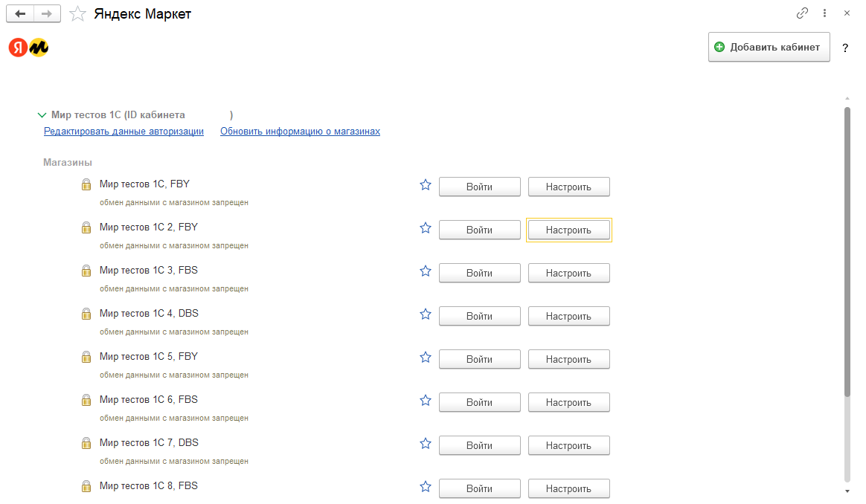The image size is (866, 504).
Task: Click the scroll down arrow
Action: tap(847, 491)
